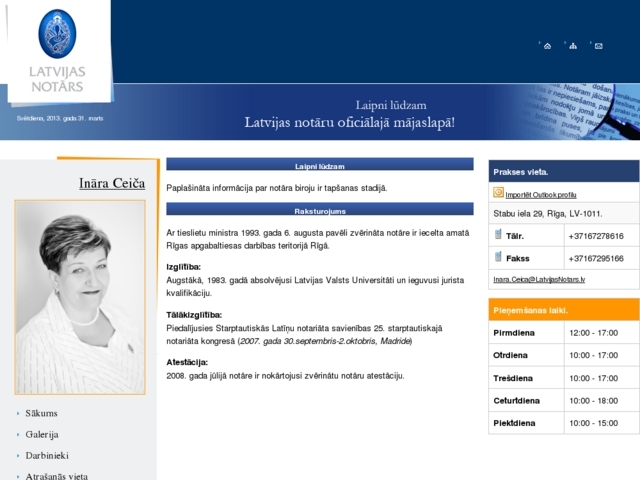Click the fax icon beside Fakss
Image resolution: width=640 pixels, height=480 pixels.
[x=498, y=257]
